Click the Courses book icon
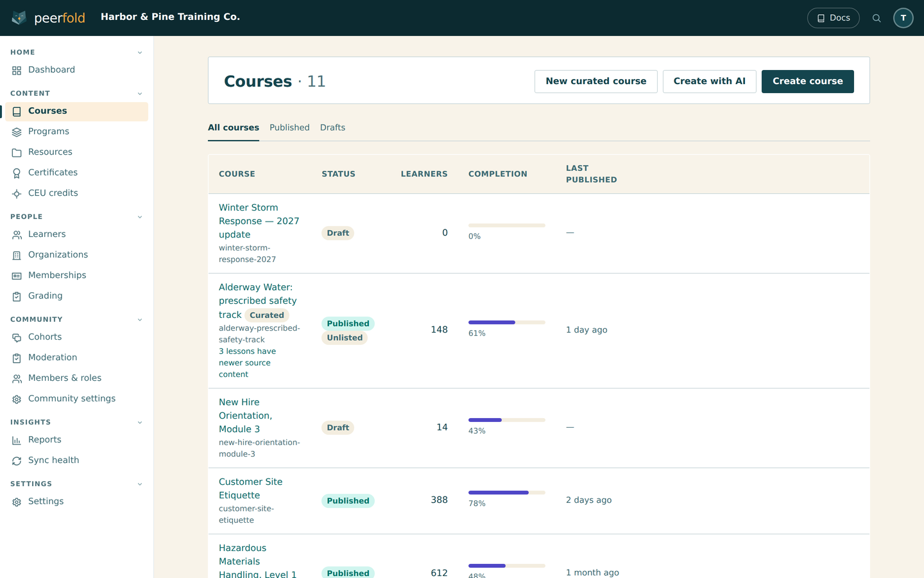 point(17,111)
